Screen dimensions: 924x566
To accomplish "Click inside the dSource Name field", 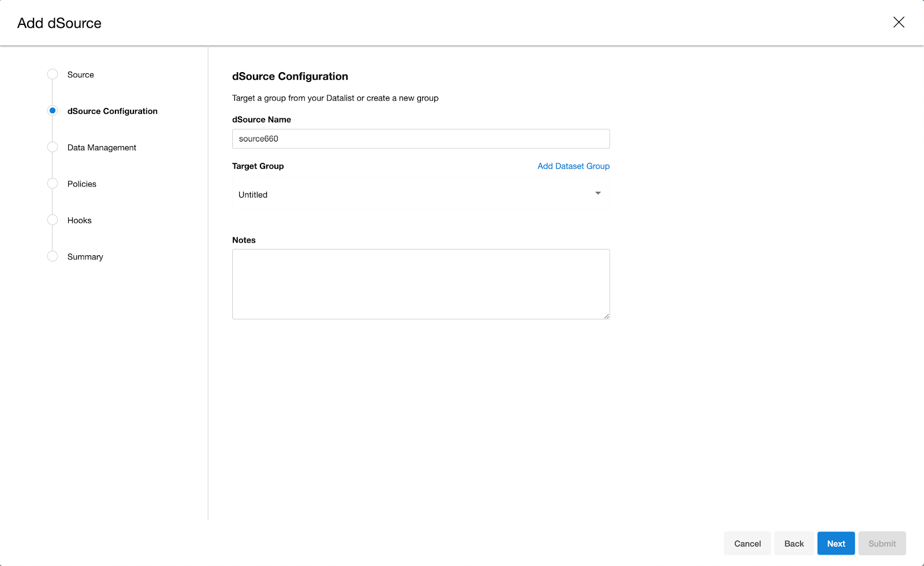I will tap(420, 139).
